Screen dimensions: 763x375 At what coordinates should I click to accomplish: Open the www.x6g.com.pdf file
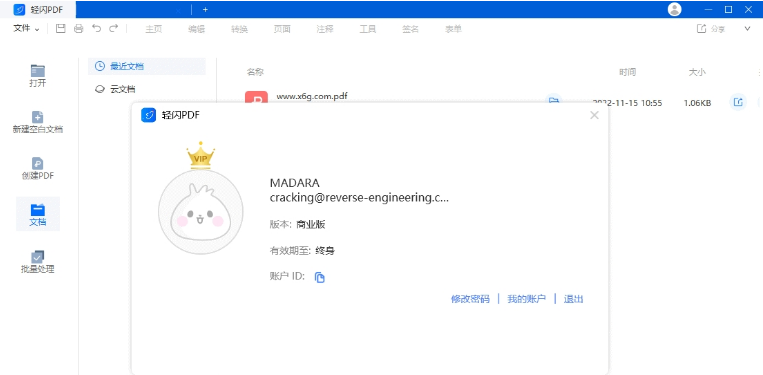(312, 96)
